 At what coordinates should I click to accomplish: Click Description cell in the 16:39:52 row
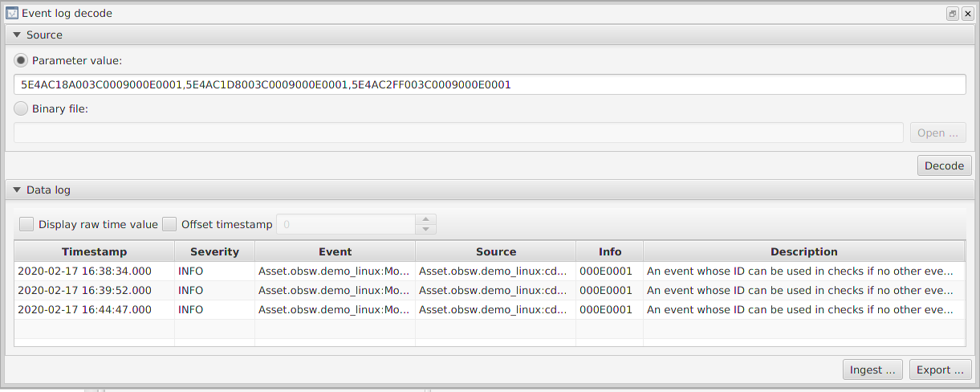(x=803, y=290)
